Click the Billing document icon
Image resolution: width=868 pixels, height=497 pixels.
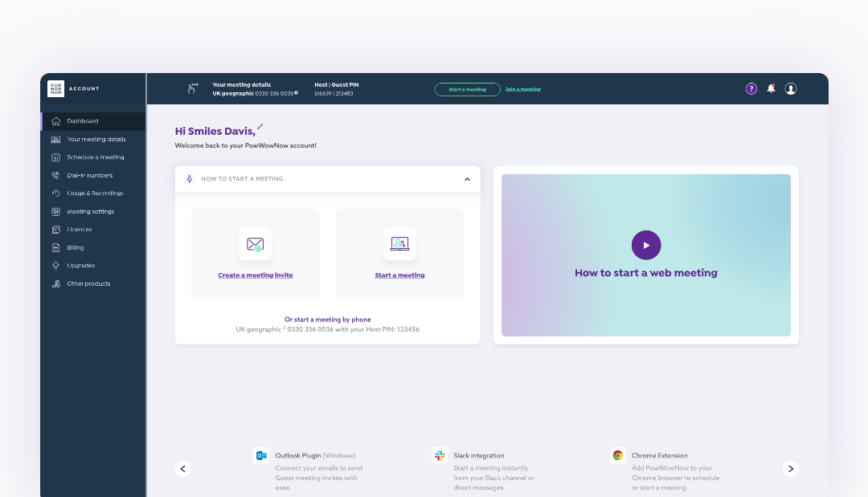[56, 247]
